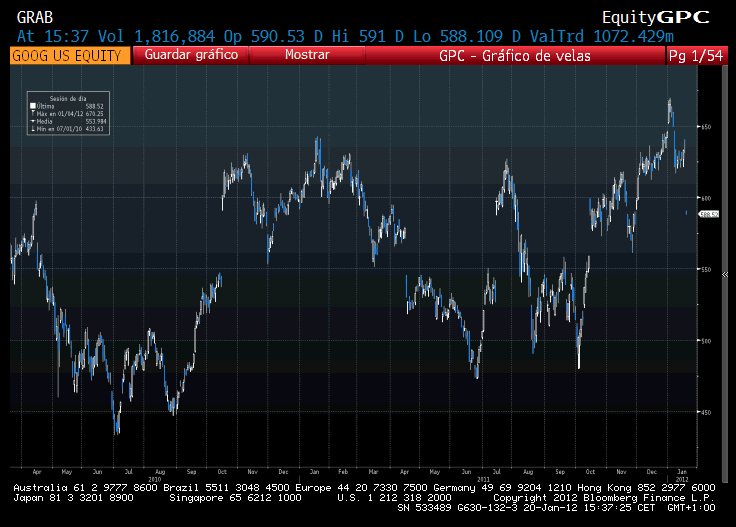
Task: Open the Mostrar menu
Action: coord(307,55)
